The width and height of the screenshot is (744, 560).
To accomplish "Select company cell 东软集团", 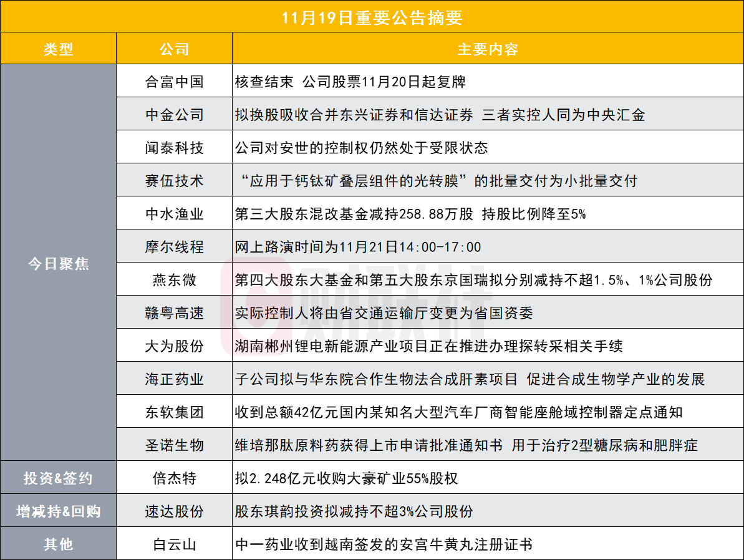I will [x=174, y=412].
